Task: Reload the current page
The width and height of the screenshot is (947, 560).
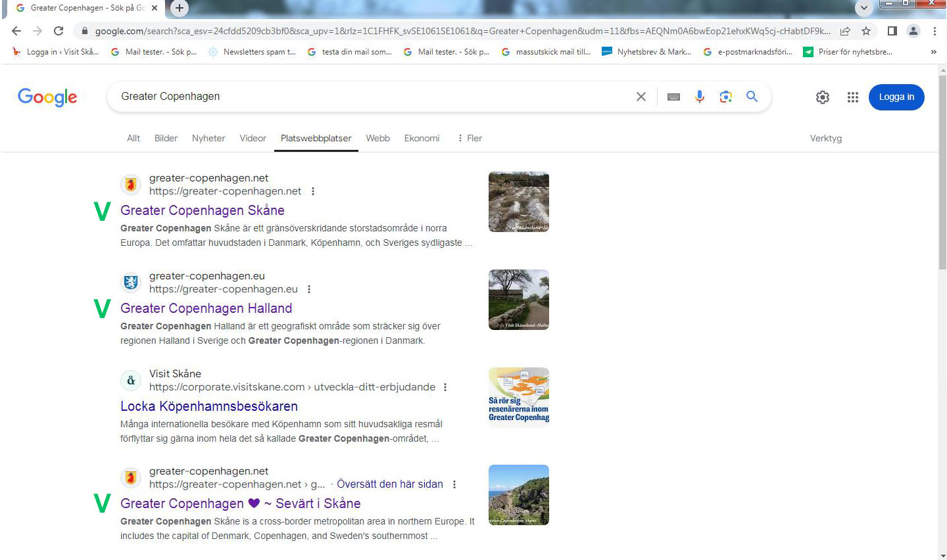Action: point(59,31)
